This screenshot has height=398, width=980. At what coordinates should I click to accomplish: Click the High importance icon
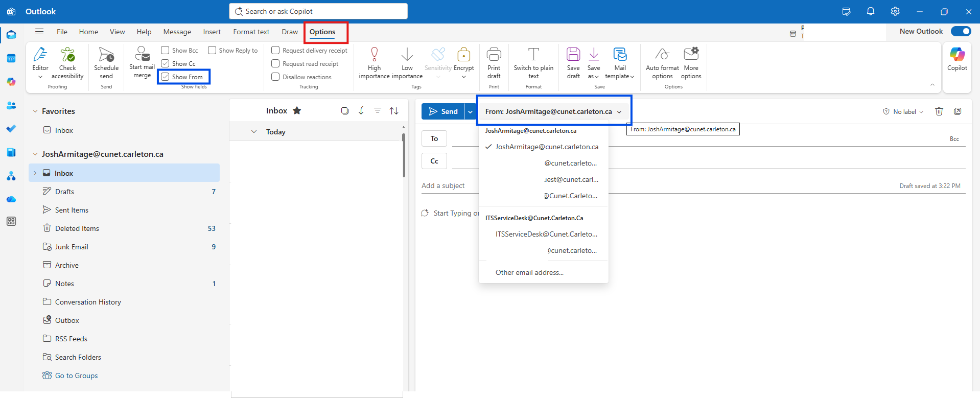[374, 55]
